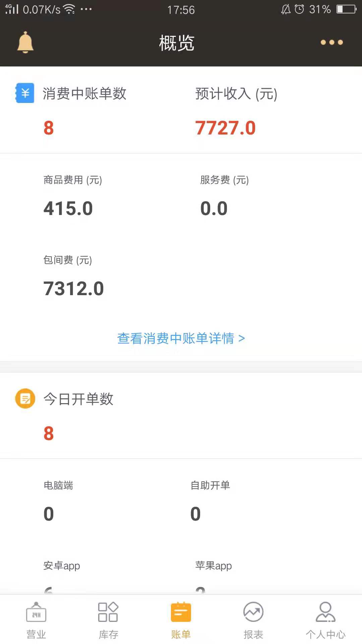This screenshot has width=362, height=644.
Task: Tap the 电脑端 order count label
Action: [58, 485]
